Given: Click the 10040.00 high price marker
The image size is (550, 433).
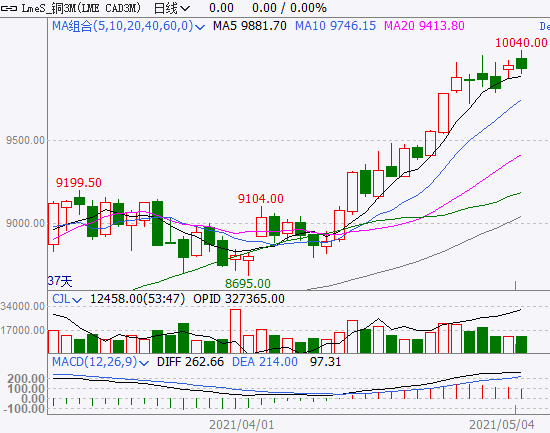Looking at the screenshot, I should point(521,43).
